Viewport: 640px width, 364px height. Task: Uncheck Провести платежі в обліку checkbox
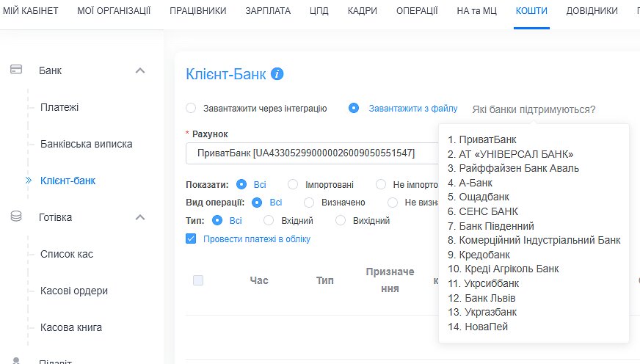click(x=191, y=239)
